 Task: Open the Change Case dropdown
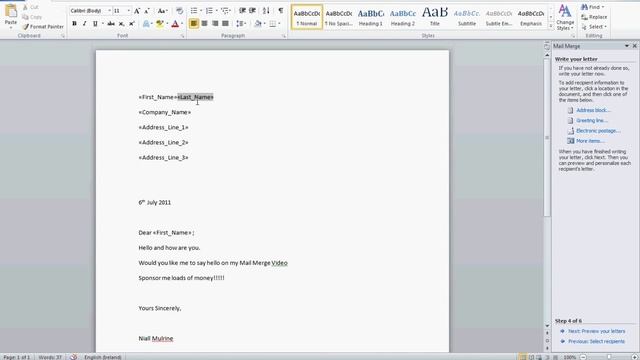(162, 11)
